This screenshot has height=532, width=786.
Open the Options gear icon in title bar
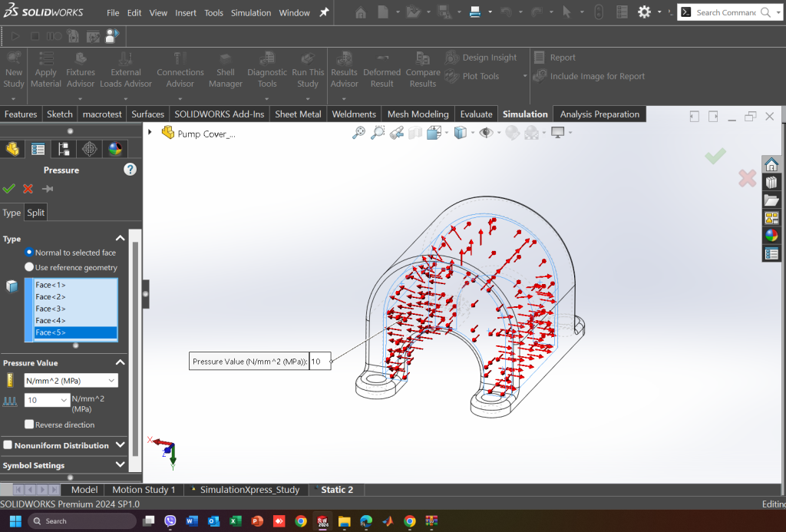pyautogui.click(x=644, y=12)
